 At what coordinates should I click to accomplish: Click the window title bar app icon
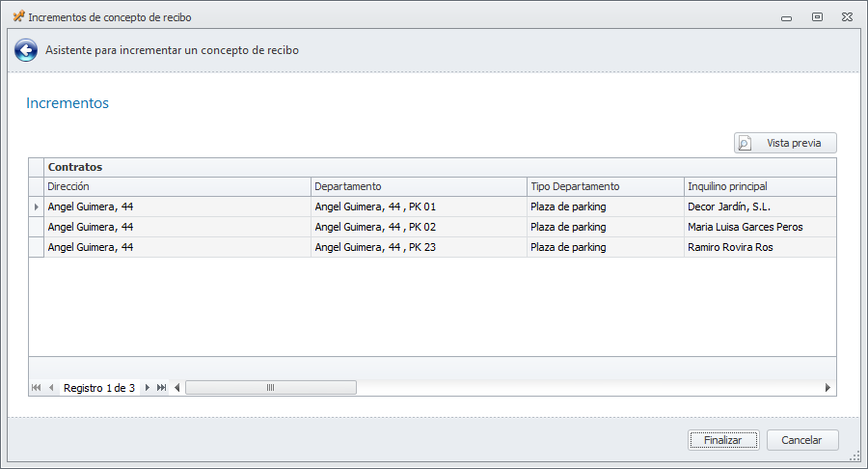[17, 16]
